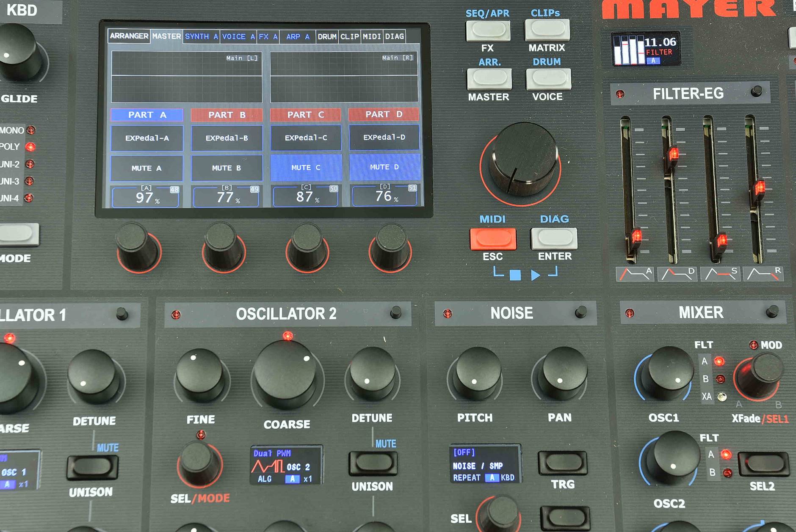Toggle MUTE A on the arranger screen

tap(146, 168)
